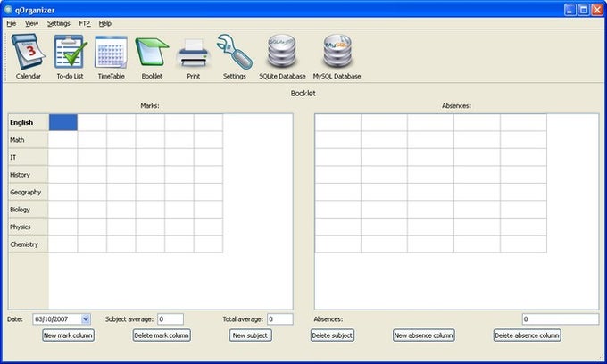Select the highlighted first English mark cell
Screen dimensions: 607x364
[63, 122]
